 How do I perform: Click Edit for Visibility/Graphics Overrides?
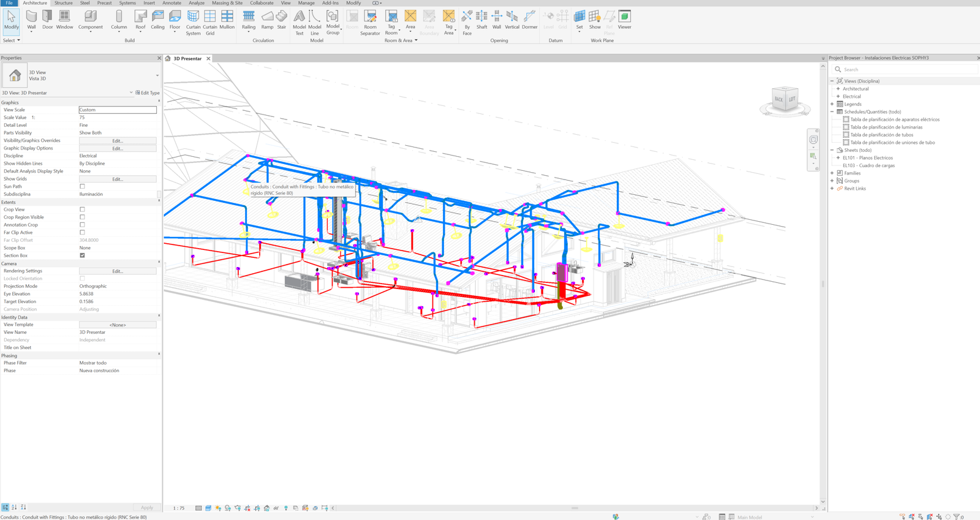coord(118,141)
